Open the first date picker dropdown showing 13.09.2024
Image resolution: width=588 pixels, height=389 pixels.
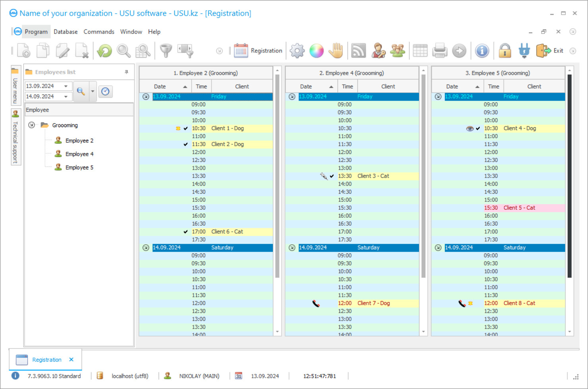coord(66,86)
